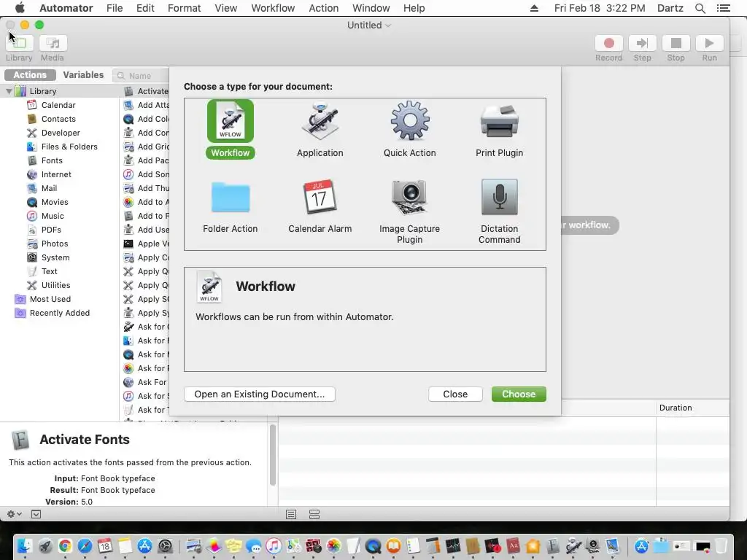This screenshot has height=560, width=747.
Task: Open the File menu
Action: pyautogui.click(x=115, y=8)
